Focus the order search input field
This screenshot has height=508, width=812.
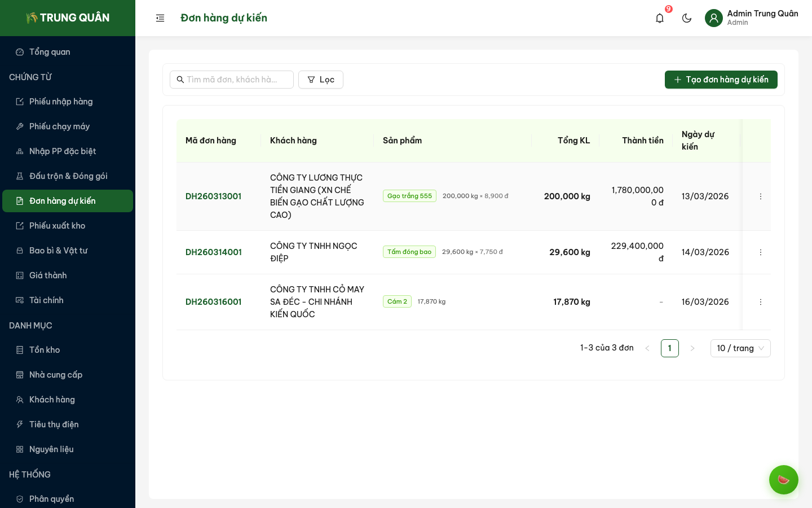(237, 80)
